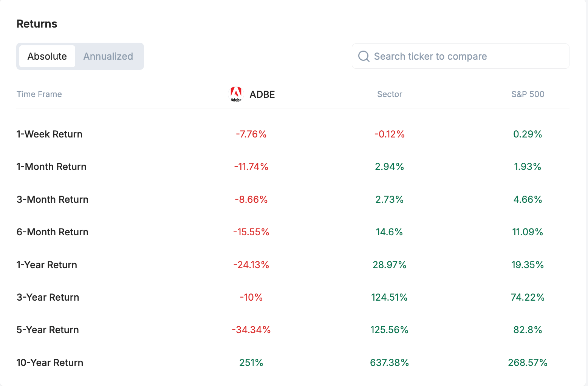Click the Sector column header
The width and height of the screenshot is (588, 386).
[x=390, y=94]
